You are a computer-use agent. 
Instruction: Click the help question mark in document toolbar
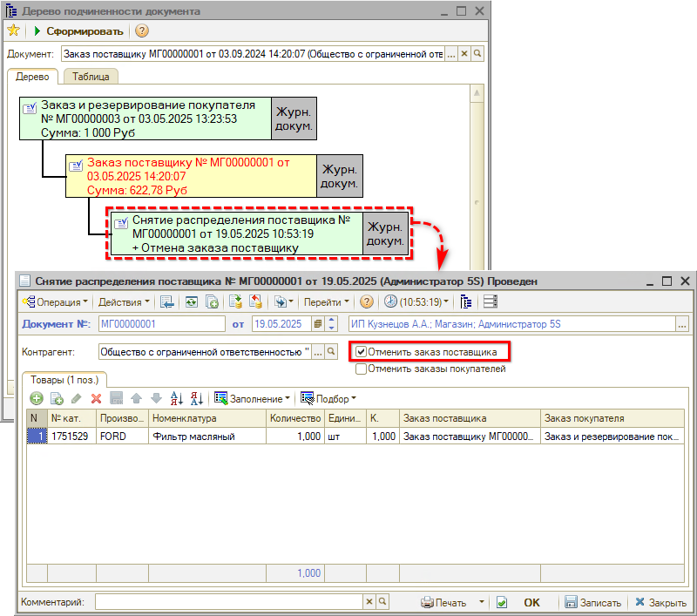367,302
